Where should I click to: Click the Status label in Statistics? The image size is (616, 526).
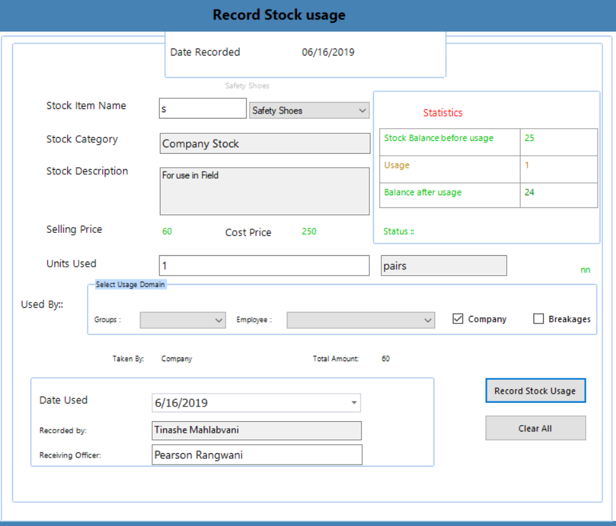point(399,231)
